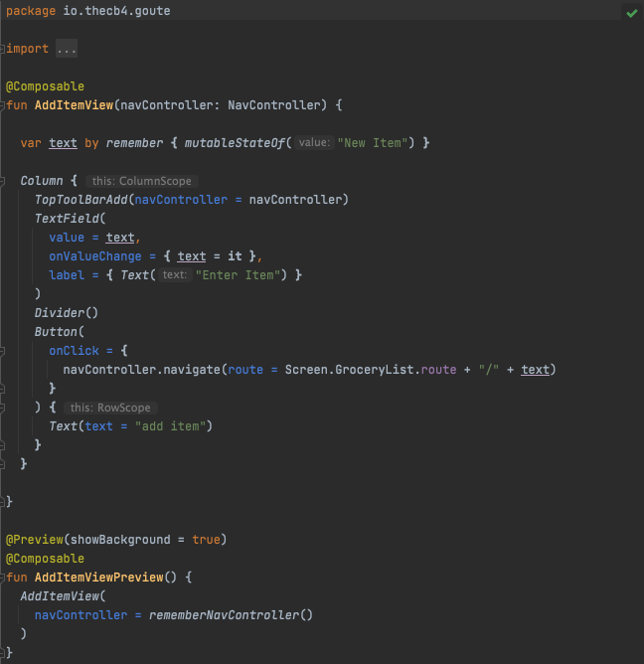644x664 pixels.
Task: Click mutableStateOf
Action: coord(235,143)
